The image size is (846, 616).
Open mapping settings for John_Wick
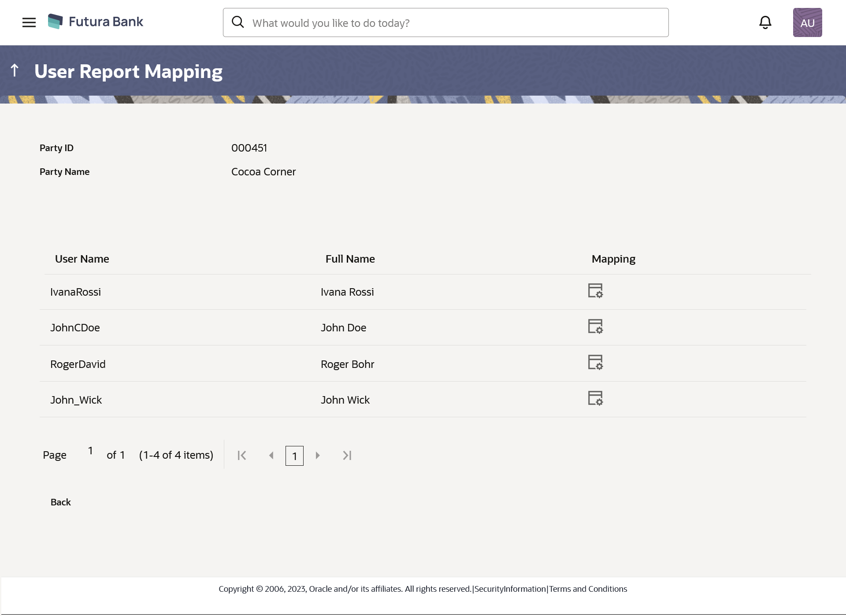(595, 398)
